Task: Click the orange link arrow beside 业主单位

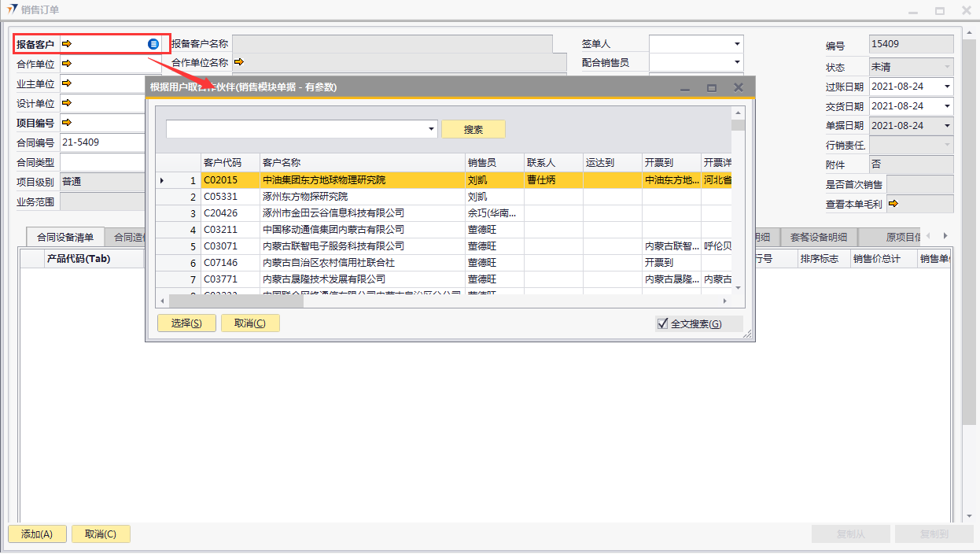Action: [67, 83]
